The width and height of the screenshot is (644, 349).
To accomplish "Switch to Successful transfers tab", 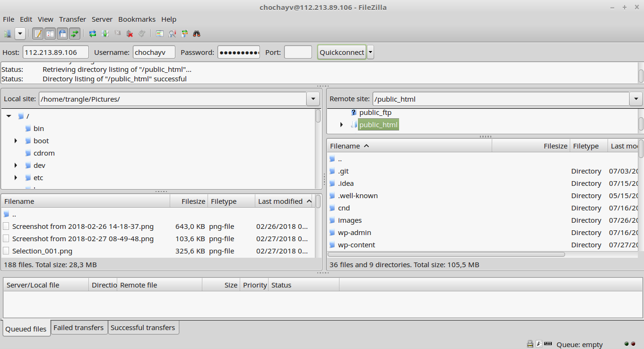I will pyautogui.click(x=143, y=327).
